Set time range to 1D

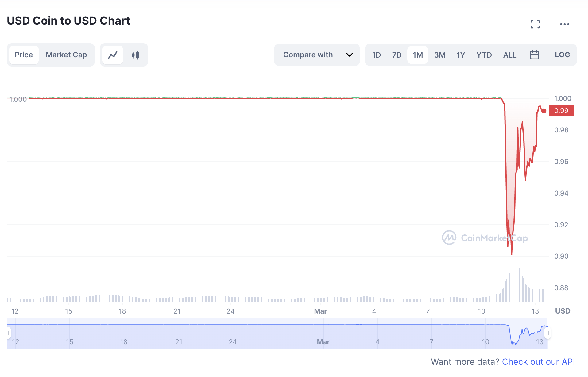click(376, 55)
